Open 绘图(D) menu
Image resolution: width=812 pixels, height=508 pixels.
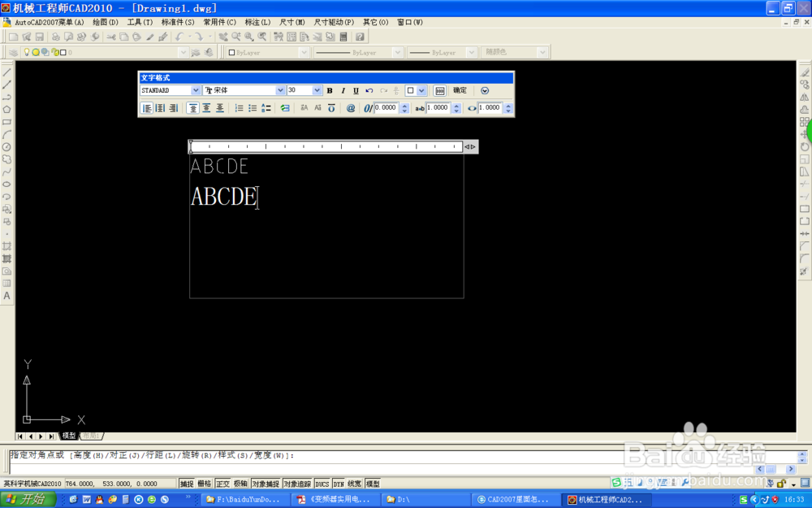[106, 22]
